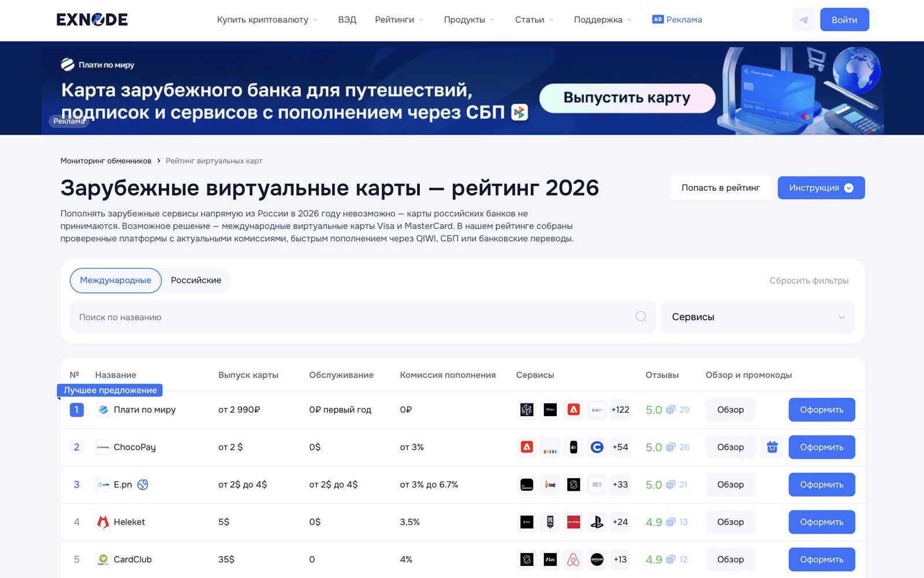The height and width of the screenshot is (578, 924).
Task: Click the search magnifier icon
Action: 640,317
